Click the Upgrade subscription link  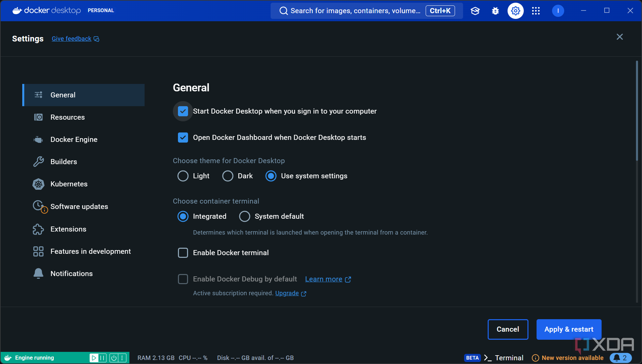(x=287, y=293)
